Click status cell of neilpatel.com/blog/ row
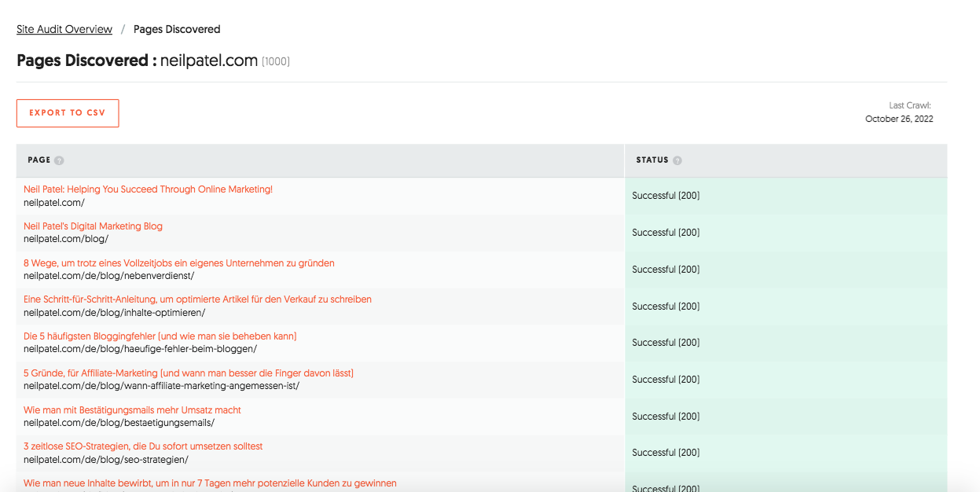This screenshot has width=980, height=492. click(x=666, y=233)
